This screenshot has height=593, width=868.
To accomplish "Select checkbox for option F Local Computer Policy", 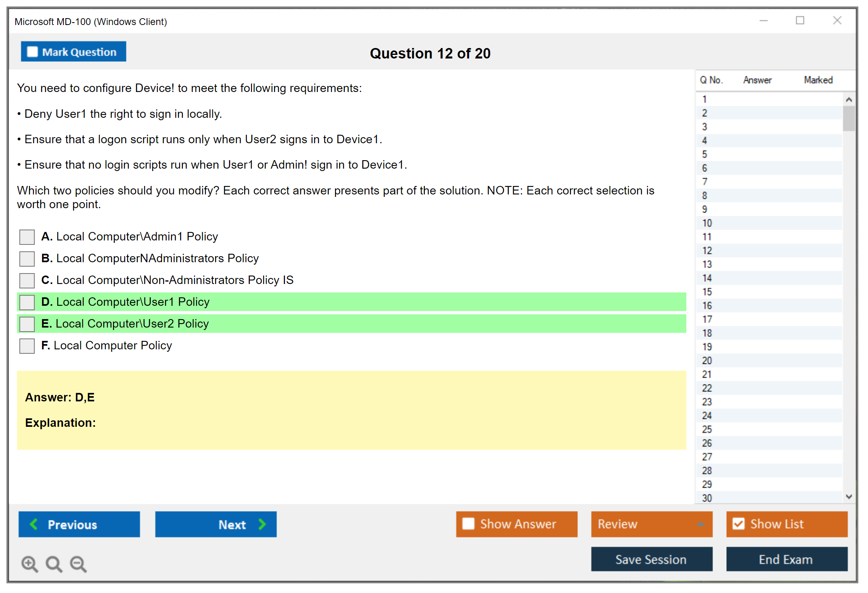I will (x=27, y=346).
